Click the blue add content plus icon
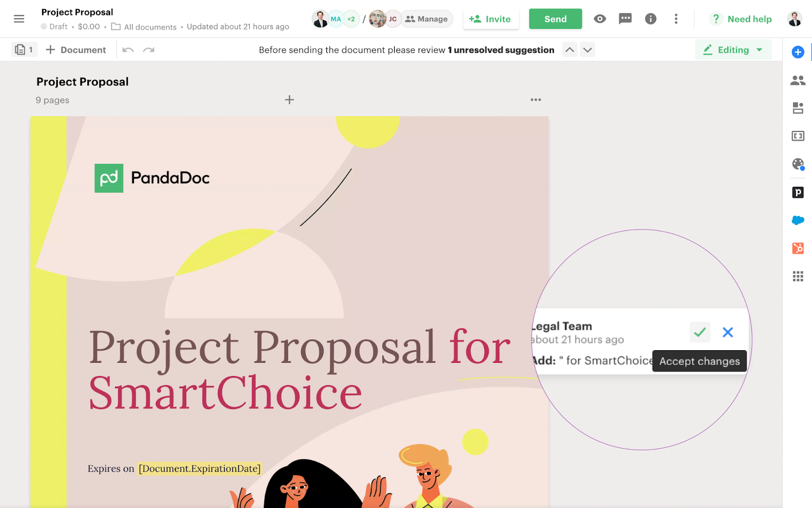This screenshot has width=812, height=508. tap(798, 52)
